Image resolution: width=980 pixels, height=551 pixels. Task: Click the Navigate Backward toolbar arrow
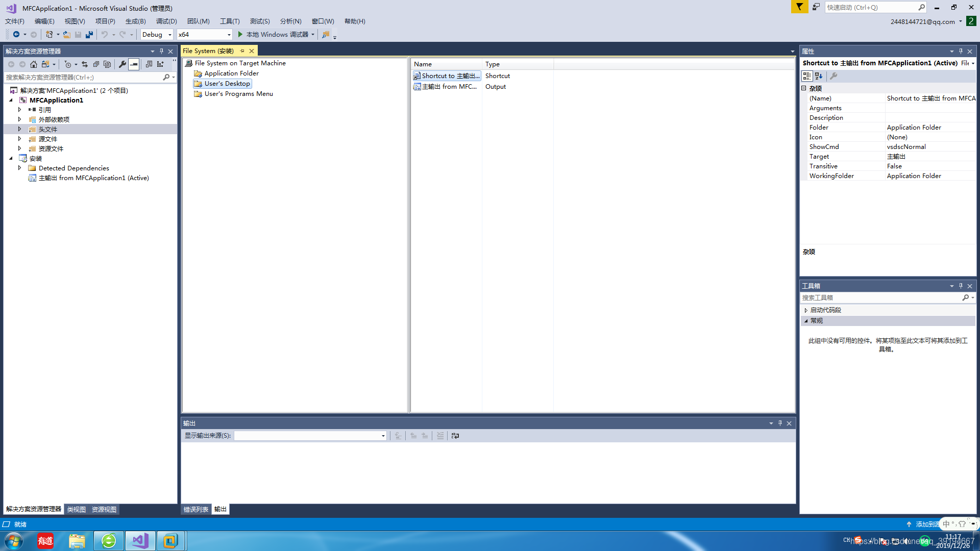(16, 35)
